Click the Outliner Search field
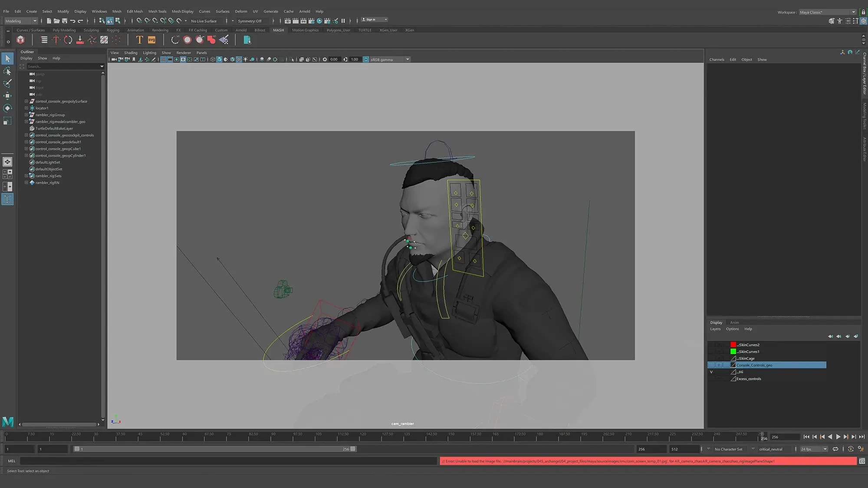Screen dimensions: 868x488 (x=65, y=66)
